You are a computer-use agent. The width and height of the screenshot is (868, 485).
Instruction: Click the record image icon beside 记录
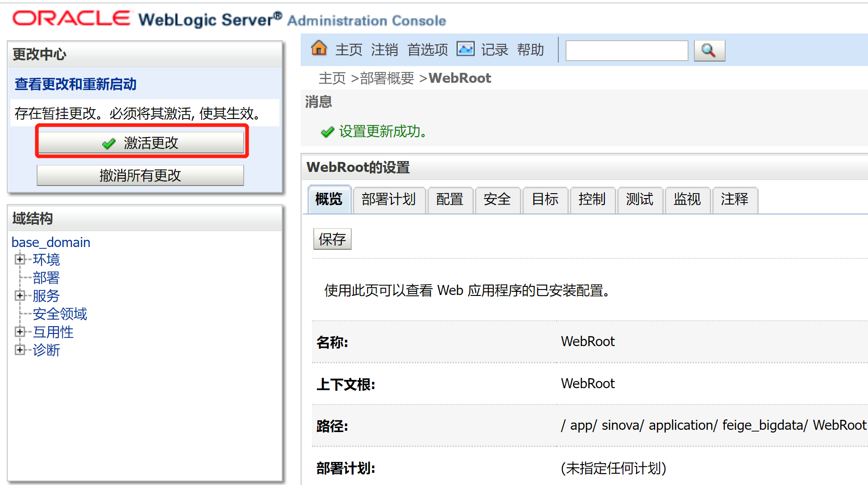coord(465,48)
